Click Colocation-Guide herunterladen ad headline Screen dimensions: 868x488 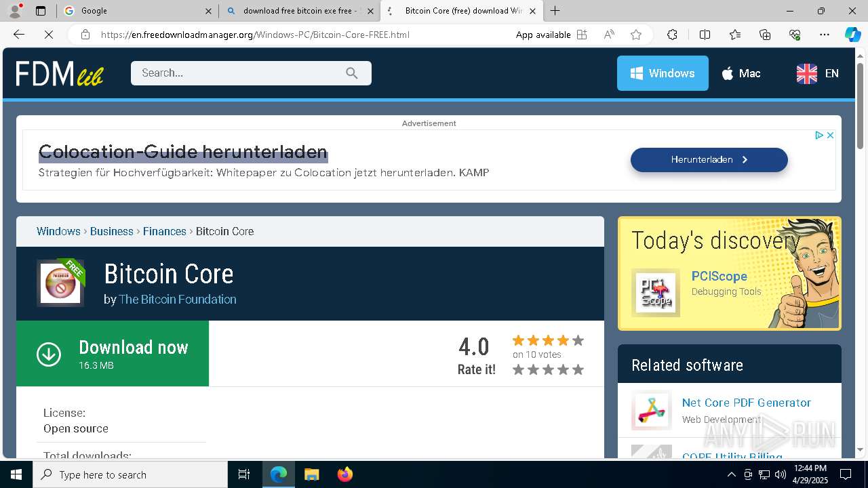[183, 151]
